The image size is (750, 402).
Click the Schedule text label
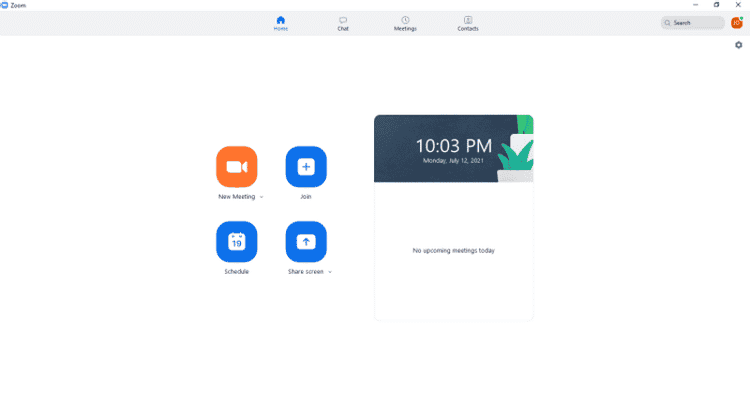[236, 272]
